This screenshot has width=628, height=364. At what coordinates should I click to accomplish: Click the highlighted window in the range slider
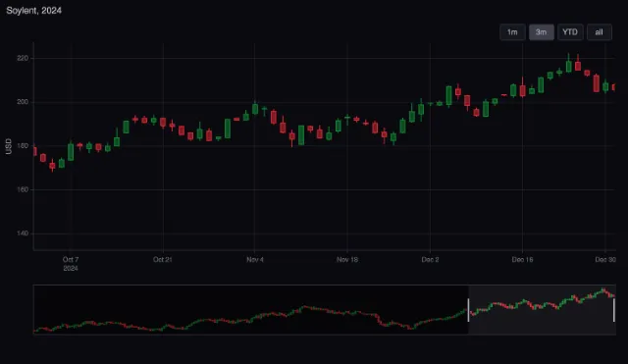pos(541,309)
